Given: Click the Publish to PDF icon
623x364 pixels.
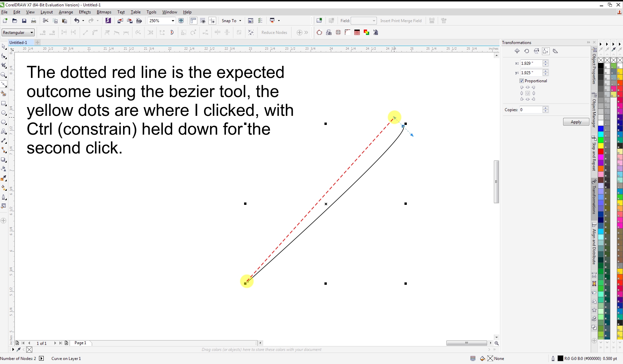Looking at the screenshot, I should click(x=139, y=21).
